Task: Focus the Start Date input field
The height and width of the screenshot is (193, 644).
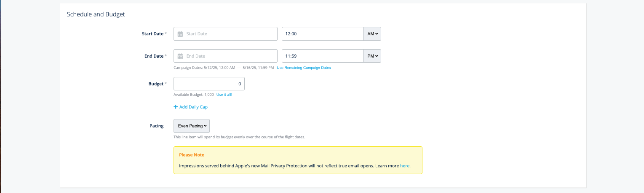Action: (x=230, y=34)
